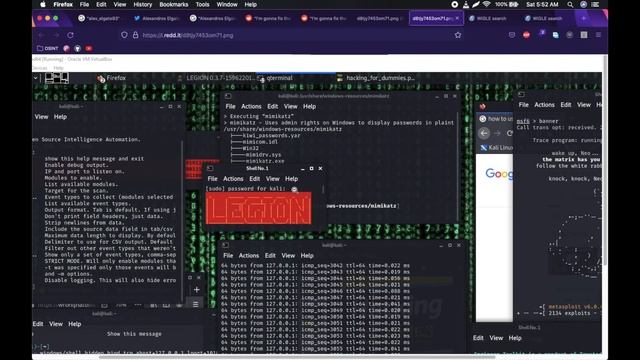Screen dimensions: 640x360
Task: Open the Bookmarks menu in macOS menu bar
Action: point(173,4)
